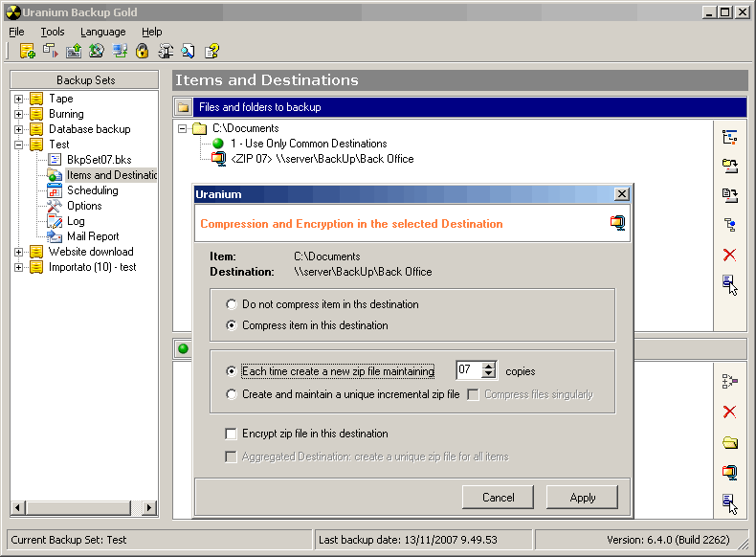The width and height of the screenshot is (756, 557).
Task: Click the run backup toolbar icon
Action: click(x=50, y=51)
